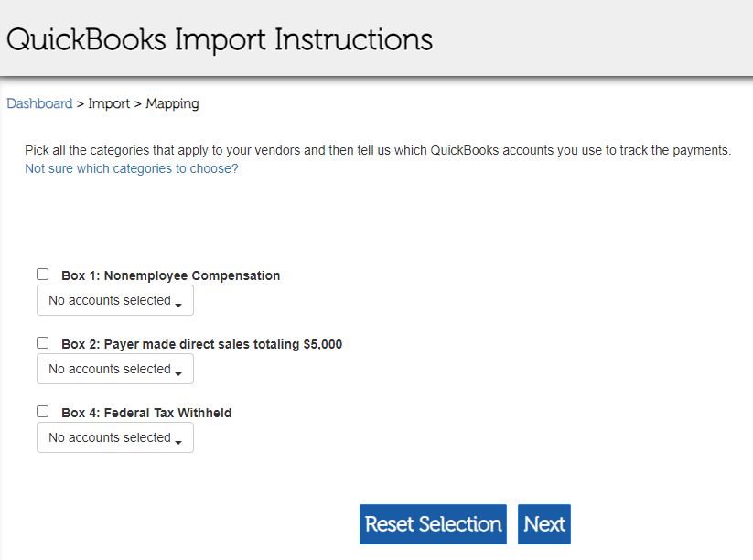Select Mapping in the breadcrumb trail
This screenshot has width=753, height=560.
[172, 103]
